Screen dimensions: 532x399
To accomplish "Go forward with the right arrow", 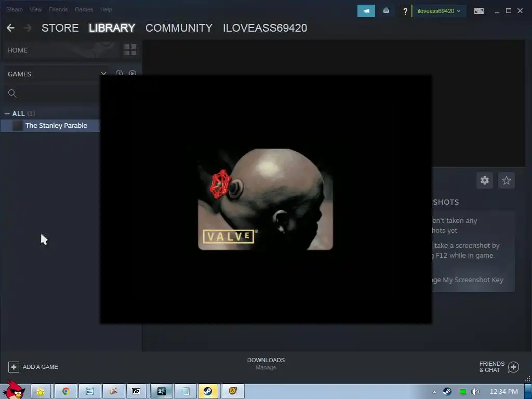I will 28,28.
